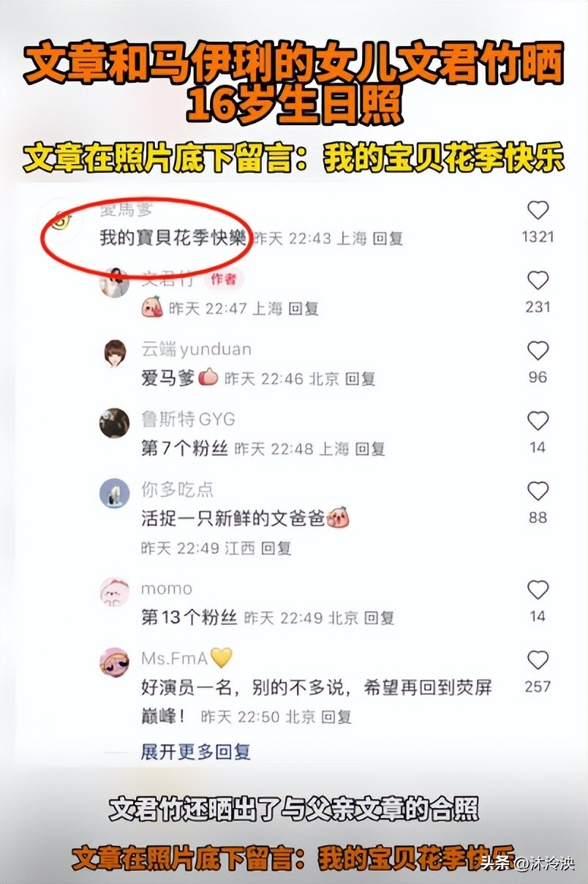Expand more replies via 展开更多回复
Image resolution: width=588 pixels, height=884 pixels.
(195, 752)
